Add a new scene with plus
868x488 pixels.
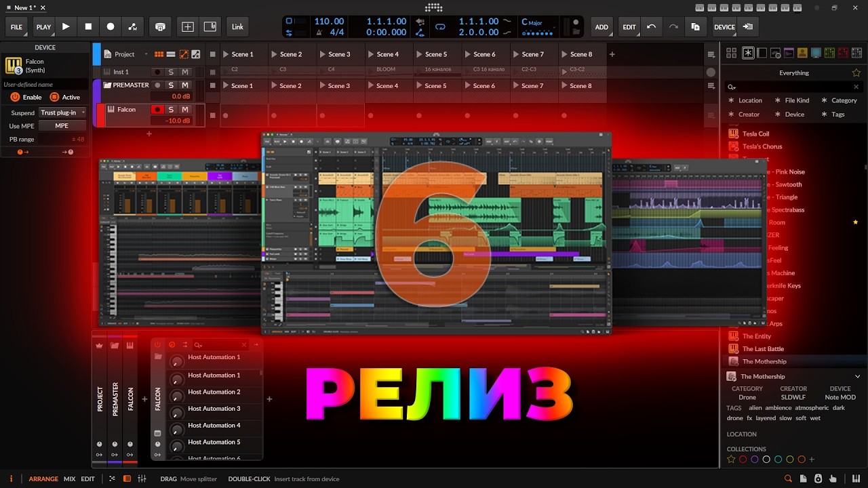click(612, 54)
